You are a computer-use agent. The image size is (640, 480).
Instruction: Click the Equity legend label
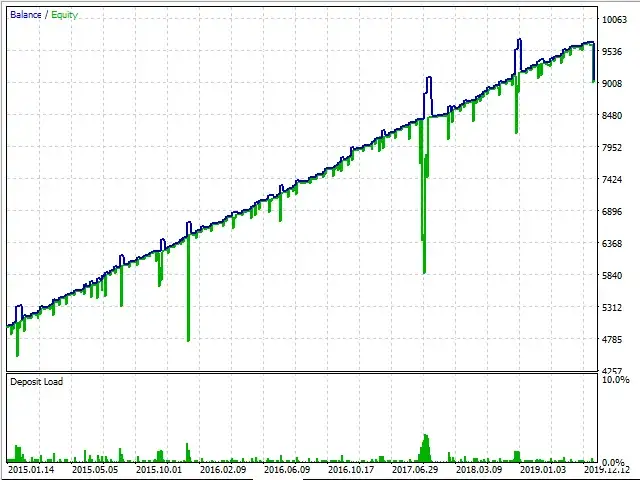point(64,15)
